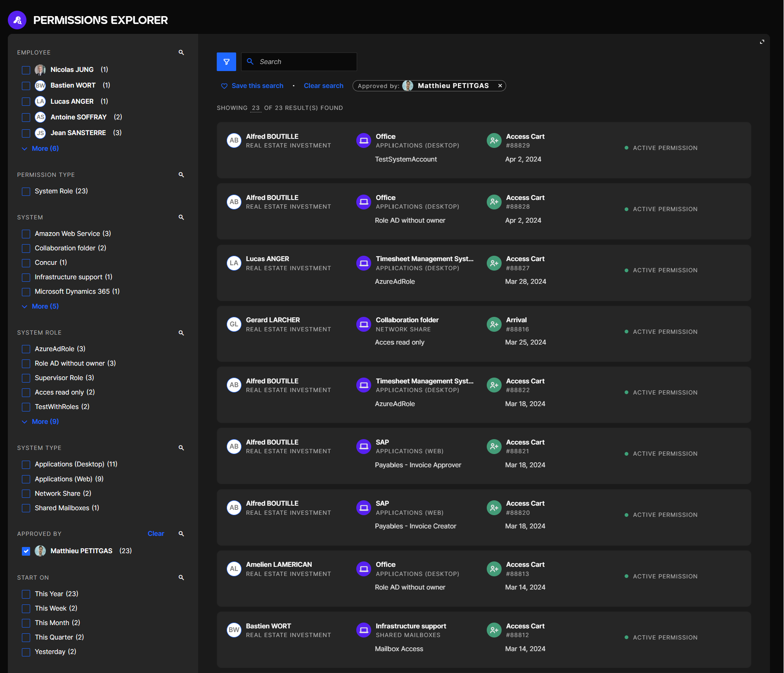This screenshot has height=673, width=784.
Task: Uncheck the Matthieu PETITGAS approver checkbox
Action: (x=26, y=551)
